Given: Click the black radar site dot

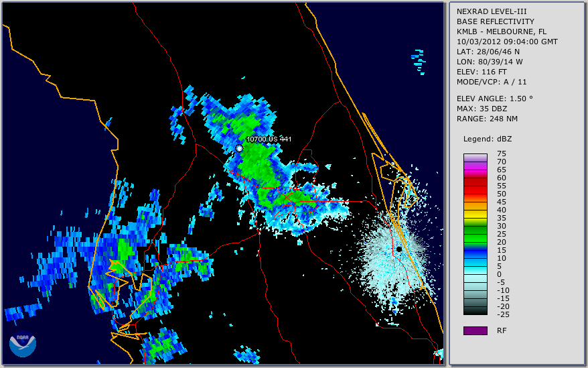Looking at the screenshot, I should pos(399,249).
